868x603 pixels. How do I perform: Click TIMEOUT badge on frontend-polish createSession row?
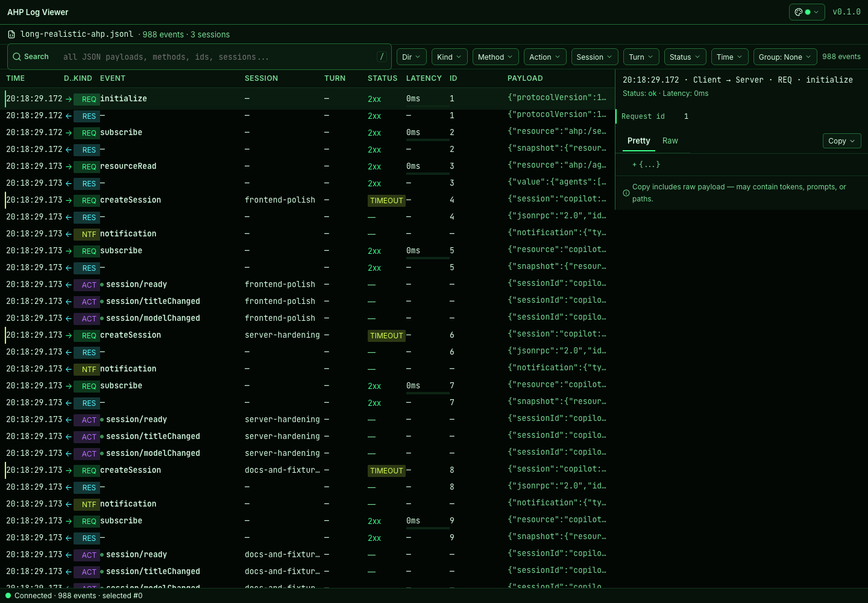tap(386, 200)
